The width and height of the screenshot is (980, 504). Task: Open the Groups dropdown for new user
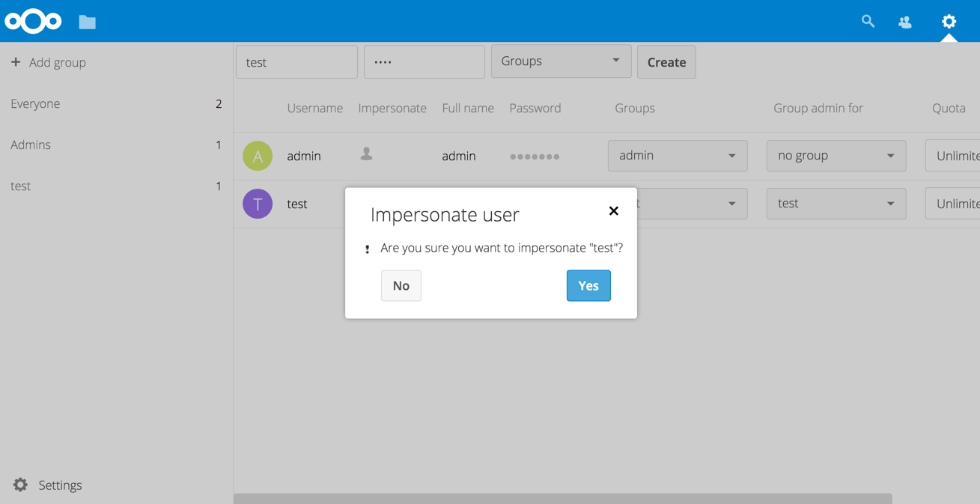tap(561, 61)
